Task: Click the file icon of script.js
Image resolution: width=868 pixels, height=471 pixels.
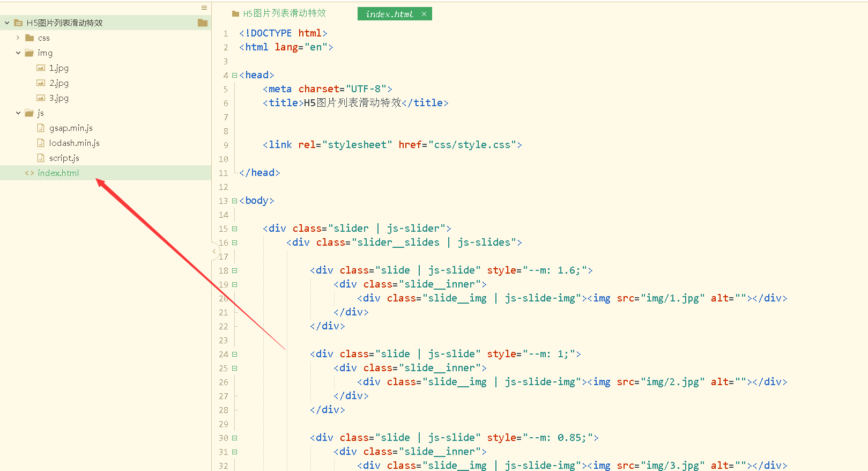Action: 41,158
